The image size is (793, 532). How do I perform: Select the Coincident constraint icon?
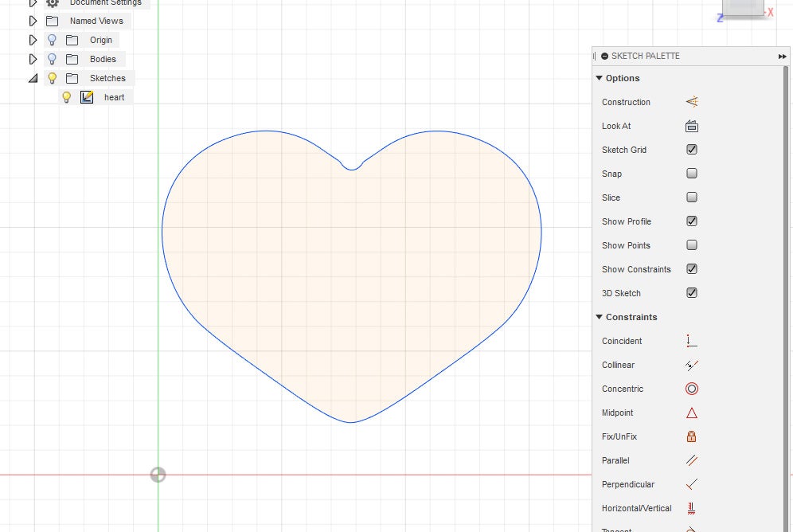(691, 341)
